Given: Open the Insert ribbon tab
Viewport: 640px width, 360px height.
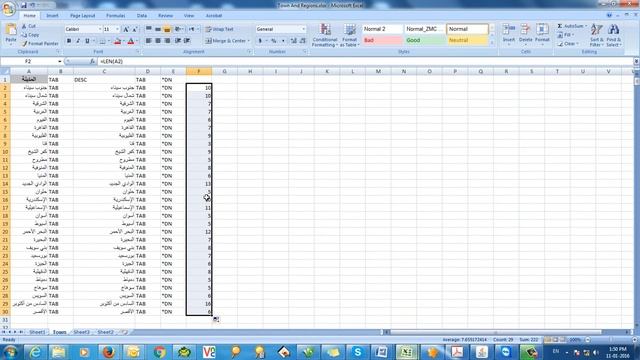Looking at the screenshot, I should (x=52, y=16).
